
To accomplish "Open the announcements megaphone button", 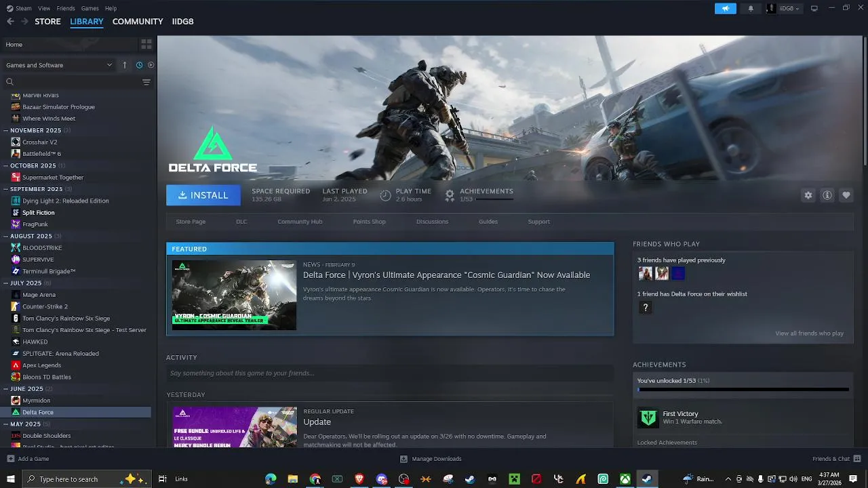I will 725,8.
